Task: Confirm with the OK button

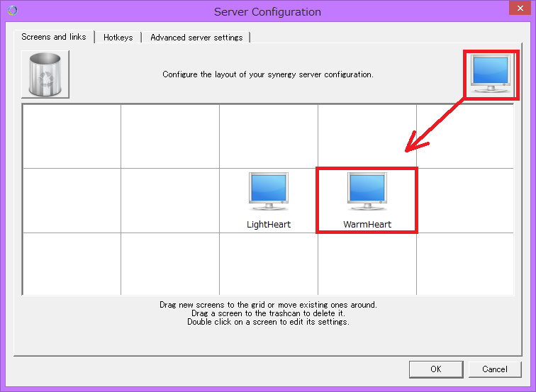Action: 436,369
